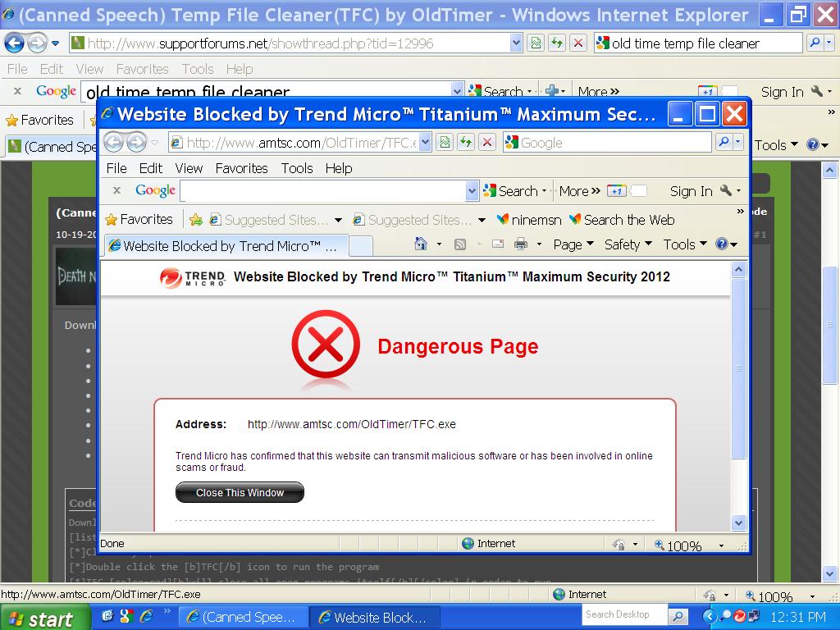Click the Help question mark in Website Blocked window
This screenshot has height=630, width=840.
(722, 244)
